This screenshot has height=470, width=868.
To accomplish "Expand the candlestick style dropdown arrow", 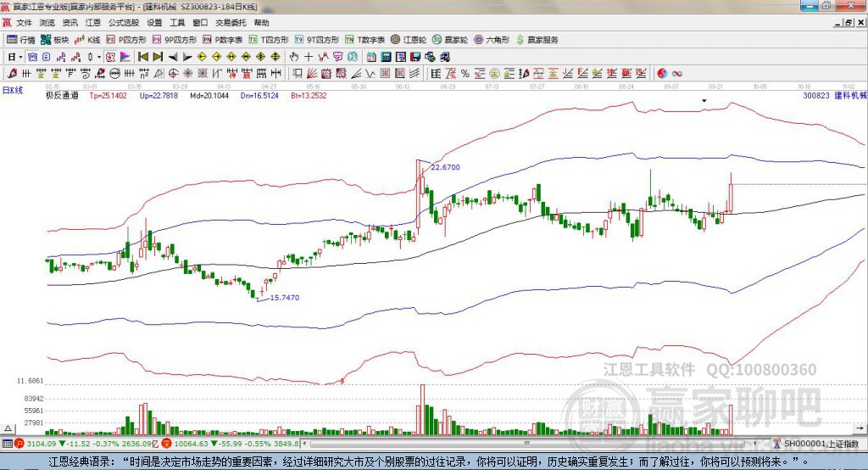I will tap(99, 57).
